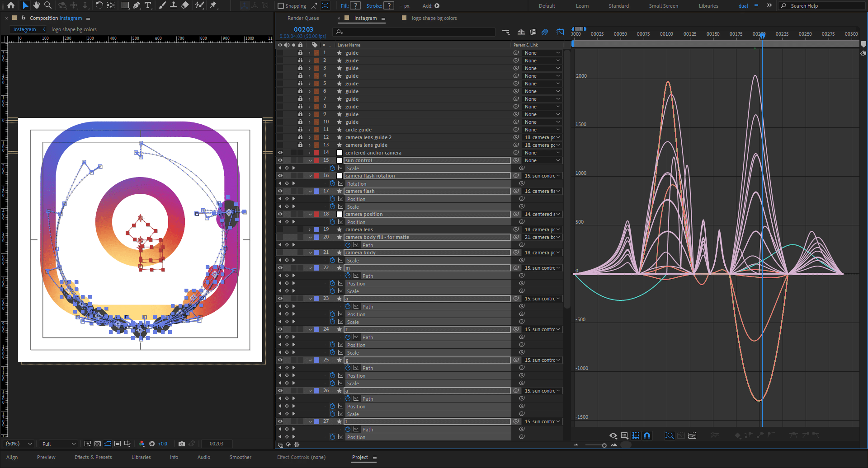This screenshot has height=468, width=868.
Task: Switch to the Small Screen workspace
Action: tap(663, 6)
